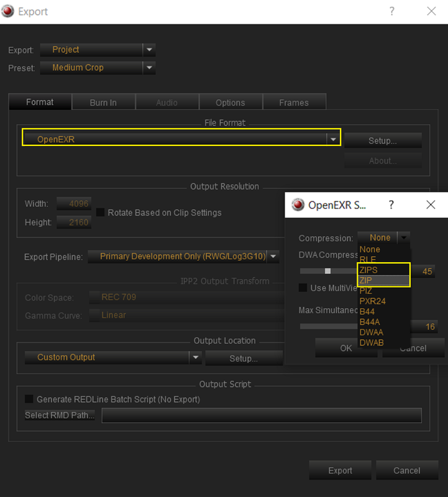The height and width of the screenshot is (497, 448).
Task: Select ZIPS compression option
Action: pyautogui.click(x=384, y=270)
